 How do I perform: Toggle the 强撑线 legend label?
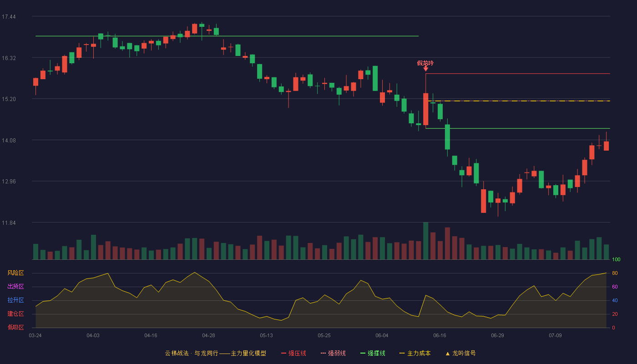[376, 354]
